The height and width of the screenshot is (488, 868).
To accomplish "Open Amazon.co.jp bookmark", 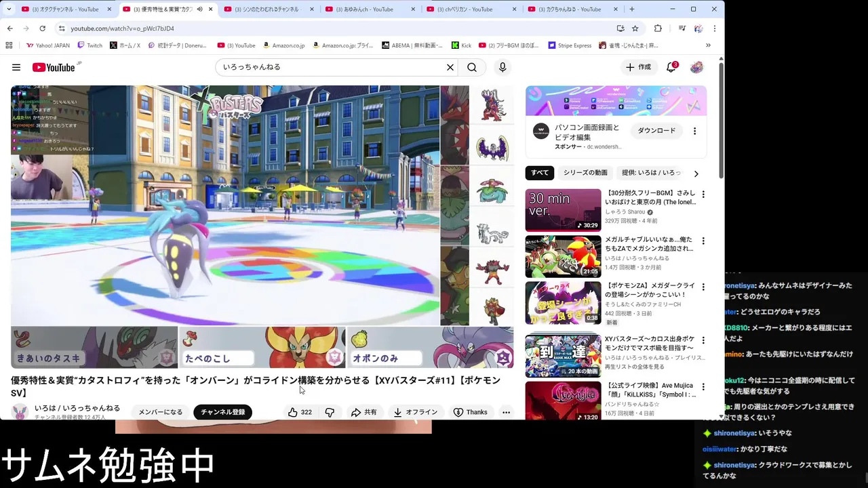I will [x=283, y=45].
